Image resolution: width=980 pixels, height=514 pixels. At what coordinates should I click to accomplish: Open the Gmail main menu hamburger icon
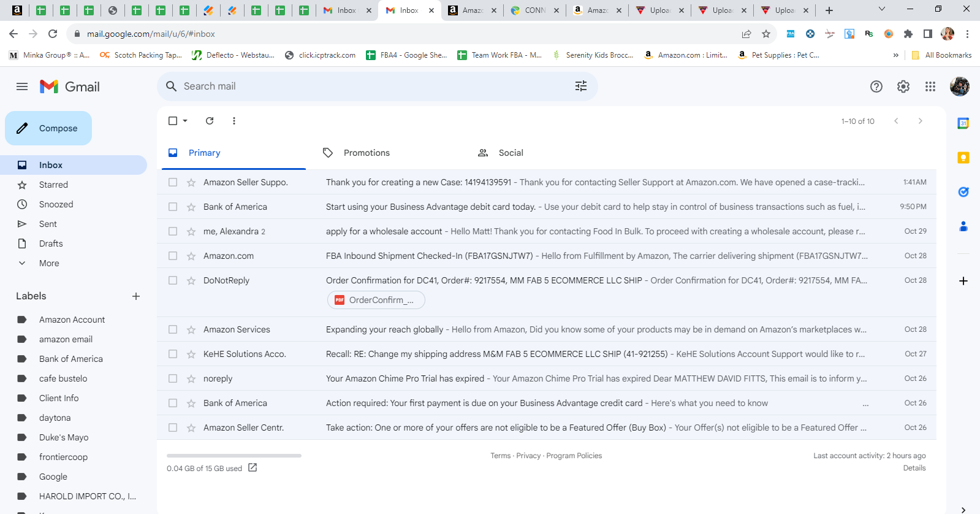(x=22, y=86)
